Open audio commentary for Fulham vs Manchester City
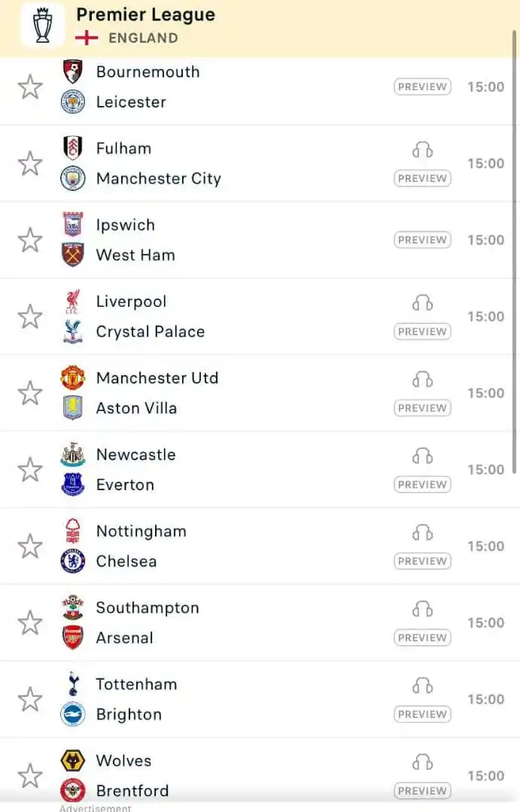This screenshot has width=520, height=812. [x=422, y=150]
